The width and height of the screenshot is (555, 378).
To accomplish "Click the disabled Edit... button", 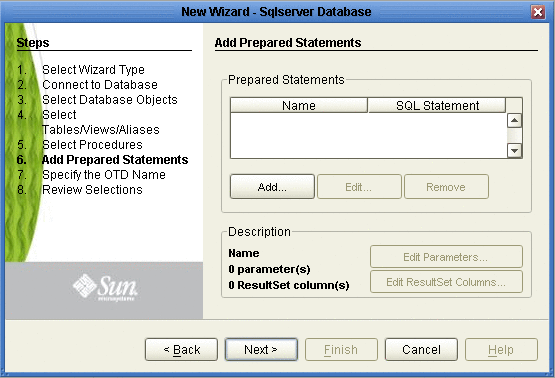I will (x=359, y=187).
